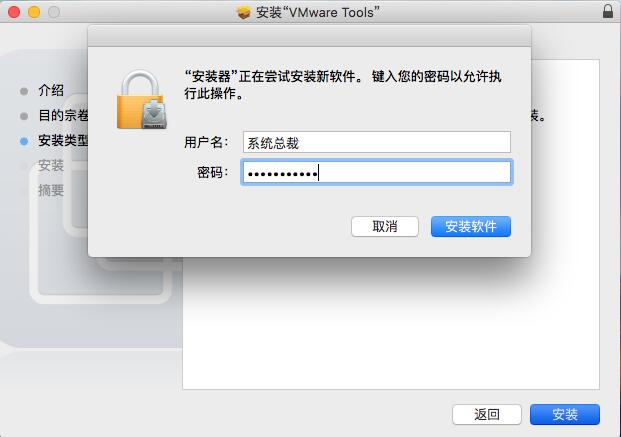Select the 摘要 step in sidebar
Screen dimensions: 621x437
(51, 190)
